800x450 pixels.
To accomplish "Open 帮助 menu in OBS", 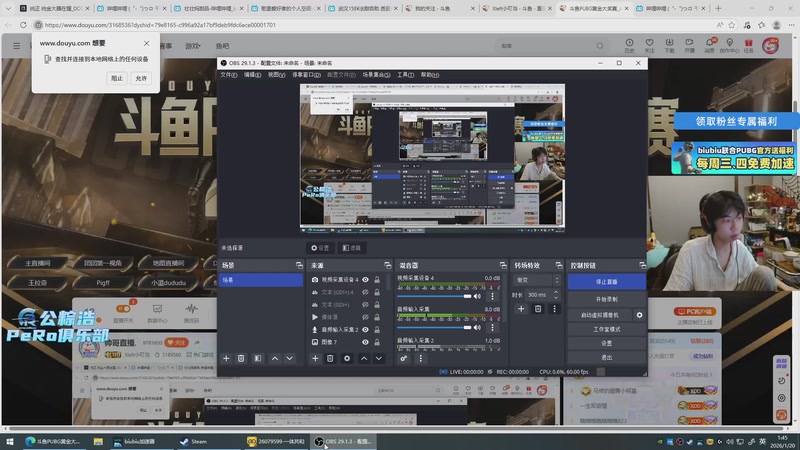I will click(430, 75).
